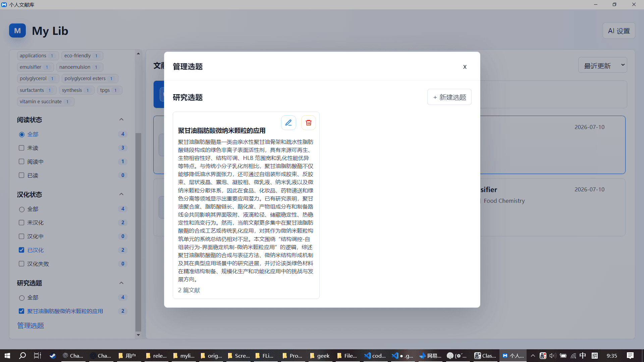Image resolution: width=644 pixels, height=362 pixels.
Task: Select the nanoemulsion tag
Action: pyautogui.click(x=79, y=67)
